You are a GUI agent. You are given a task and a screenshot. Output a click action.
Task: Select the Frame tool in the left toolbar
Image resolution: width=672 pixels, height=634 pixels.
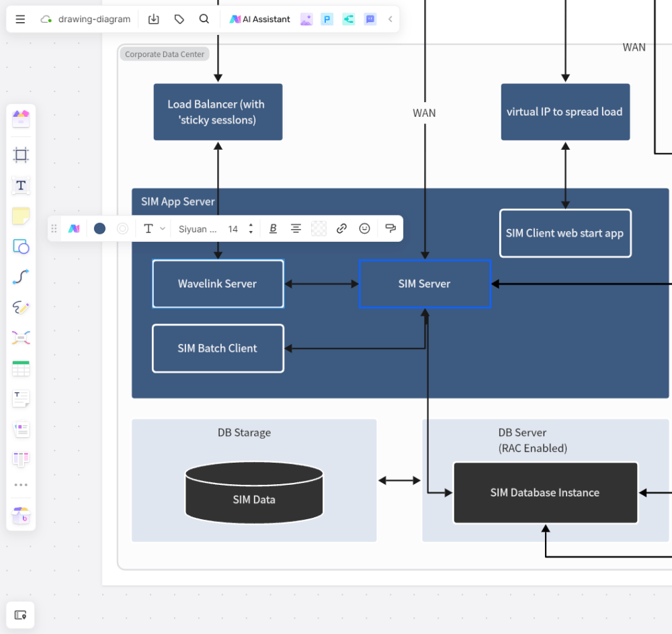[x=21, y=154]
